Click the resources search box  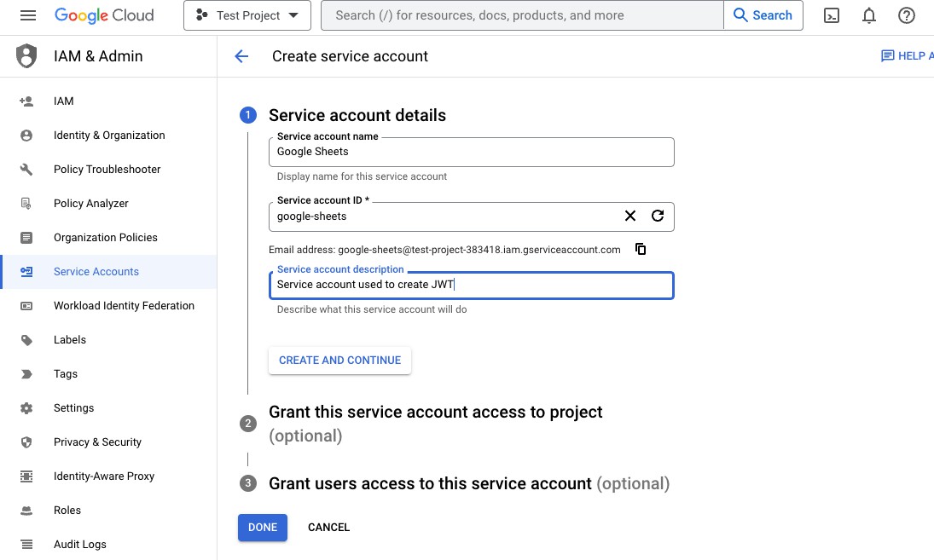tap(522, 15)
